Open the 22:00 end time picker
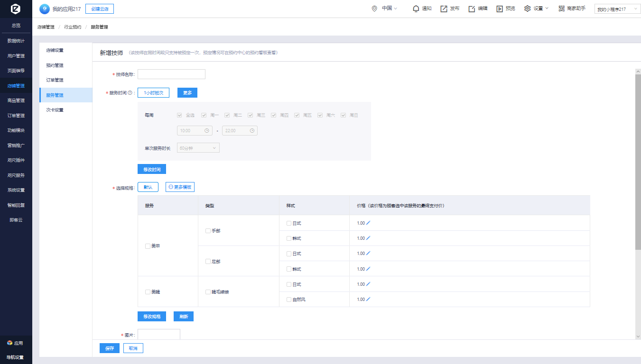641x364 pixels. pos(240,130)
